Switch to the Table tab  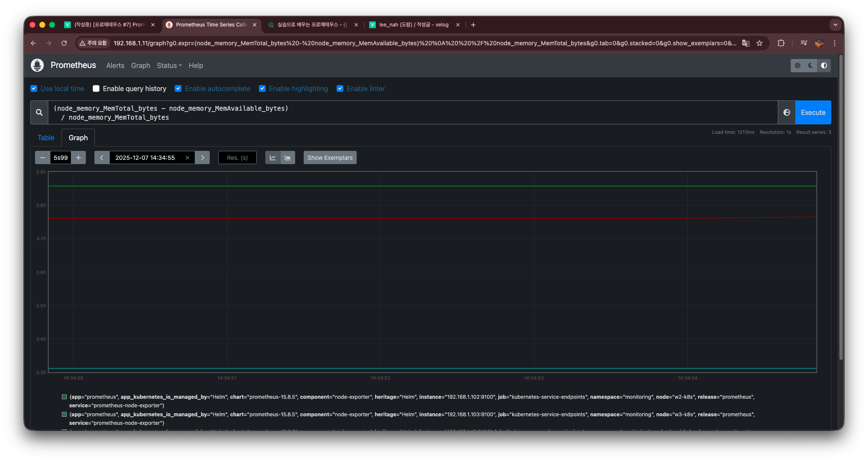point(46,138)
